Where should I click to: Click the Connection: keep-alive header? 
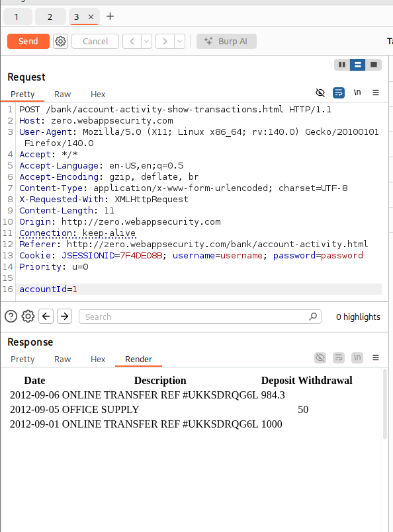point(77,233)
